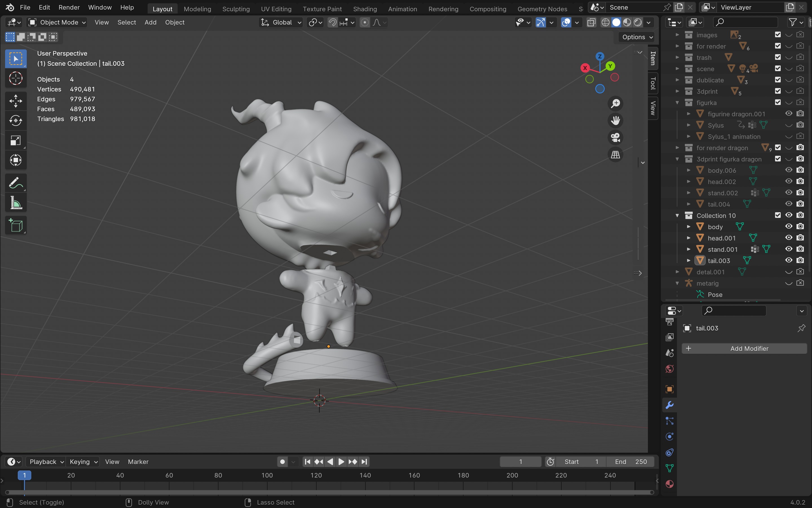812x508 pixels.
Task: Toggle viewport overlays
Action: click(x=566, y=23)
